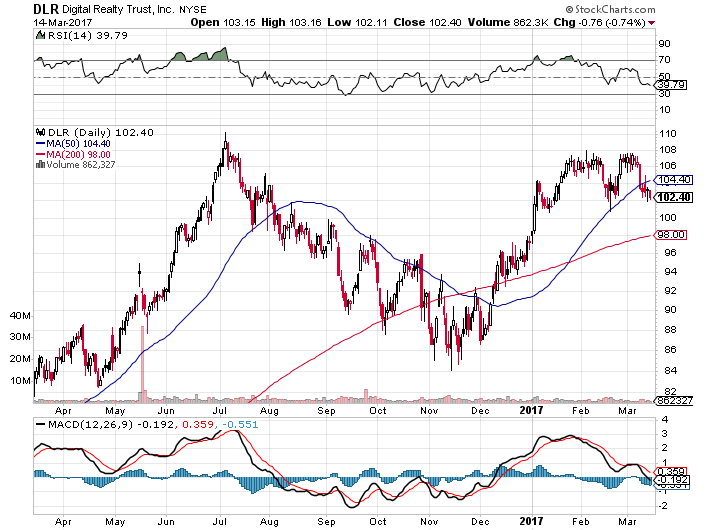Click the Apr label under MACD panel
This screenshot has height=530, width=707.
[x=63, y=522]
